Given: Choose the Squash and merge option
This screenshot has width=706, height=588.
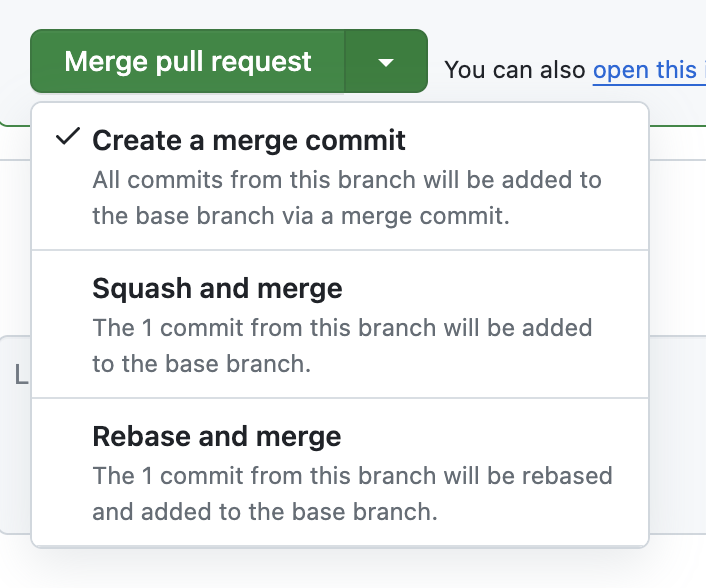Looking at the screenshot, I should click(217, 289).
